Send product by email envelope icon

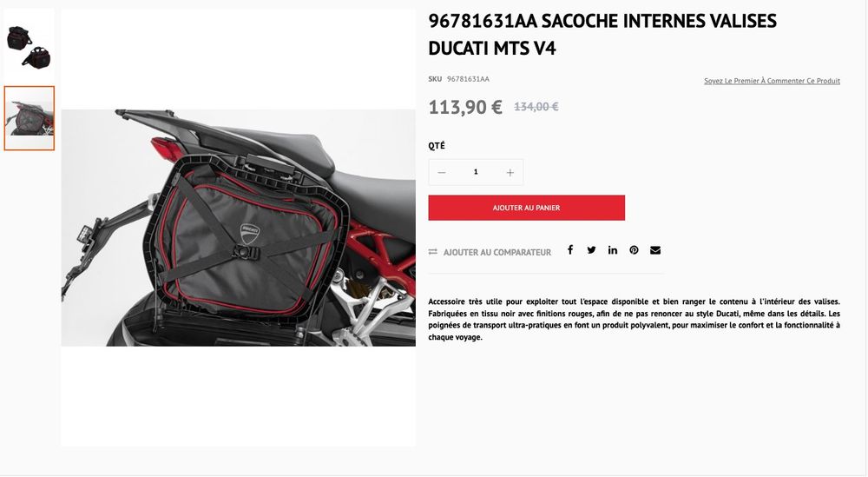655,250
